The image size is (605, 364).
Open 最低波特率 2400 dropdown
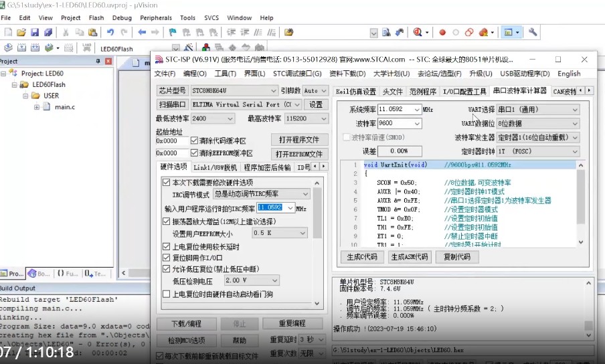[213, 118]
